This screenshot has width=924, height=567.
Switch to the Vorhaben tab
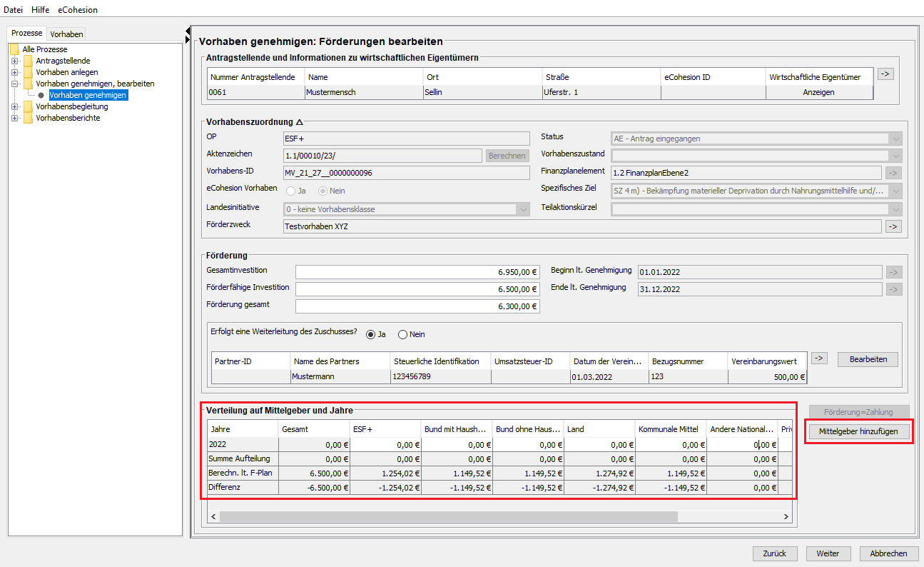tap(66, 34)
